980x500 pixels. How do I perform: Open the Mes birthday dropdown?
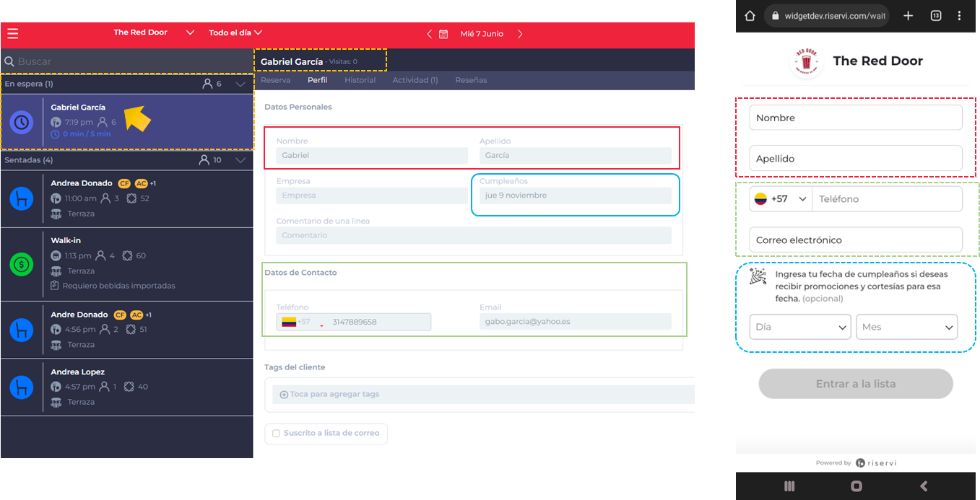(906, 327)
